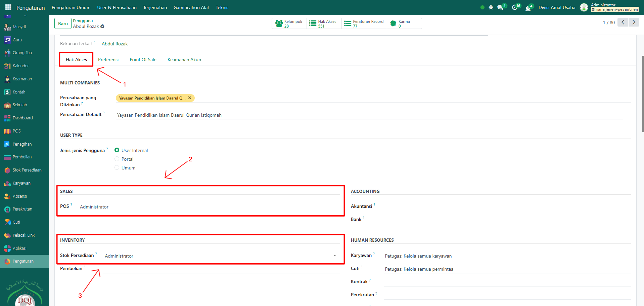The height and width of the screenshot is (306, 644).
Task: Open the Abdul Rozak related partner link
Action: click(x=114, y=44)
